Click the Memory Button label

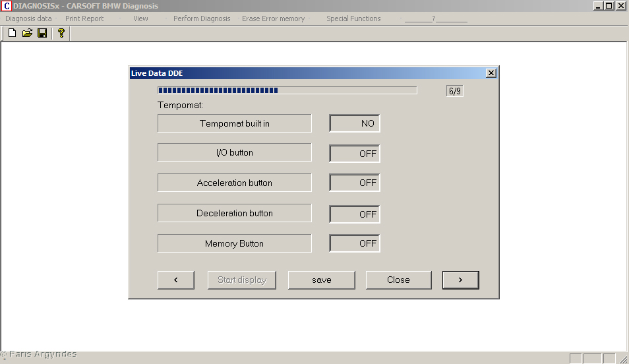[x=234, y=243]
